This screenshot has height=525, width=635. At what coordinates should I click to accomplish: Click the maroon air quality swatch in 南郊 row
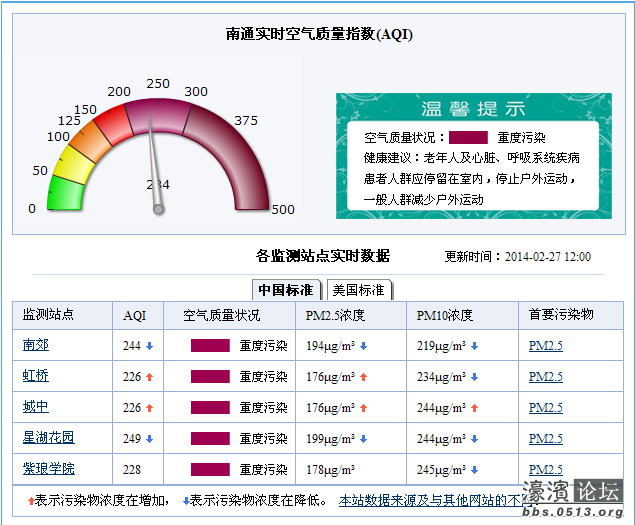coord(210,346)
